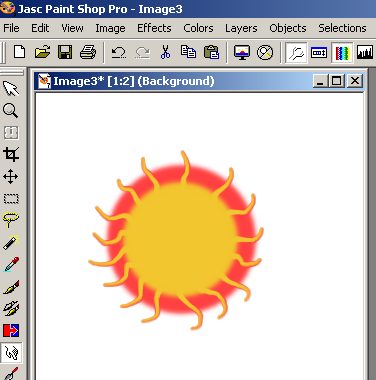Activate the Mover tool
The image size is (376, 380).
pos(11,176)
